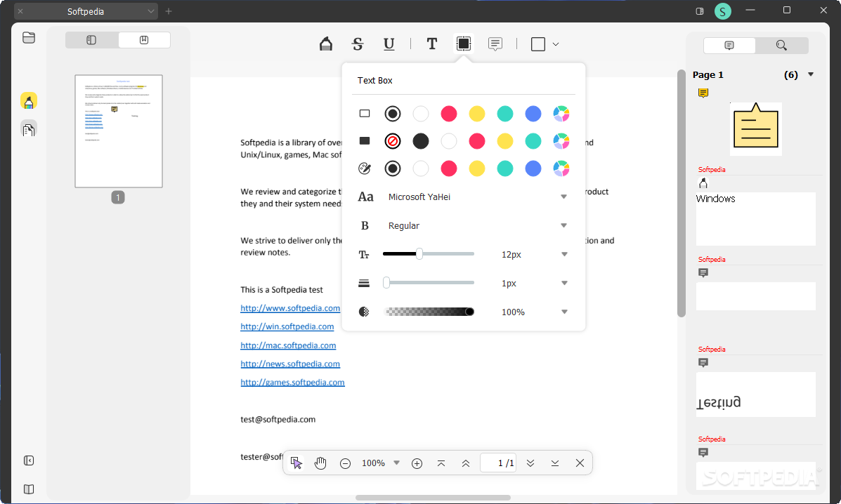Screen dimensions: 841x504
Task: Switch to the thumbnails panel tab
Action: click(x=92, y=40)
